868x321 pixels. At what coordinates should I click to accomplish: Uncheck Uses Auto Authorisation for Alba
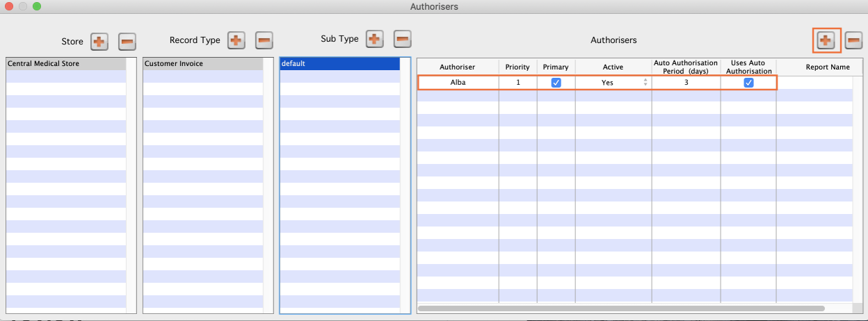pyautogui.click(x=748, y=83)
